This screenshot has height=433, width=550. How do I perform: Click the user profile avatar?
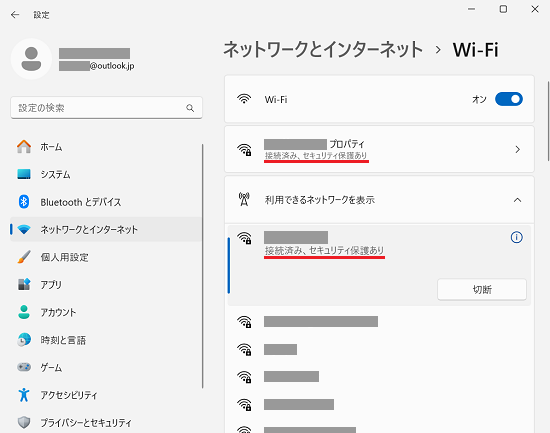click(32, 59)
